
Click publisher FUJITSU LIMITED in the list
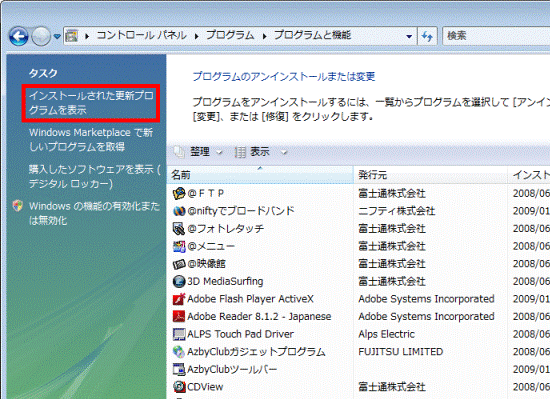[401, 352]
